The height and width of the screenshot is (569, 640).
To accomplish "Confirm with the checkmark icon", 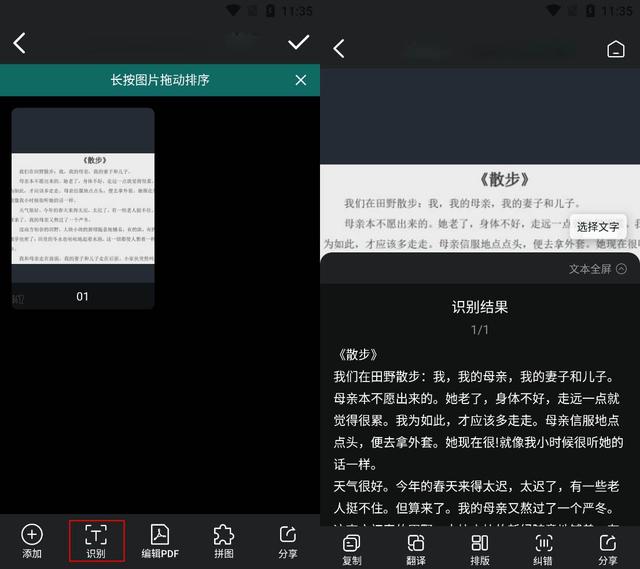I will point(298,42).
